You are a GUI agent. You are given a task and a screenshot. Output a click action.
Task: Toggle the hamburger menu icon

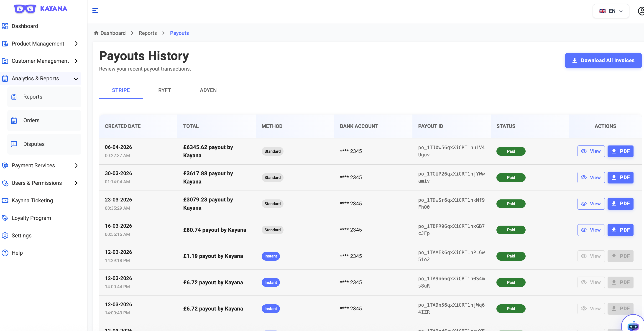[95, 10]
